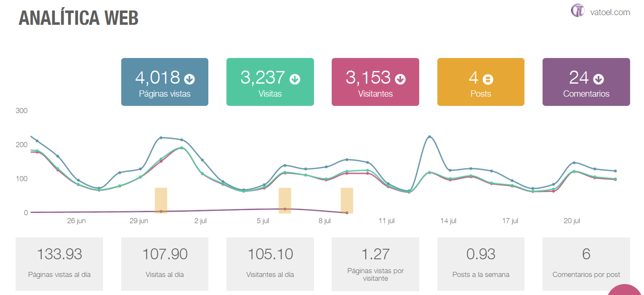
Task: Click the 107.90 Visitas al día tile
Action: tap(165, 264)
